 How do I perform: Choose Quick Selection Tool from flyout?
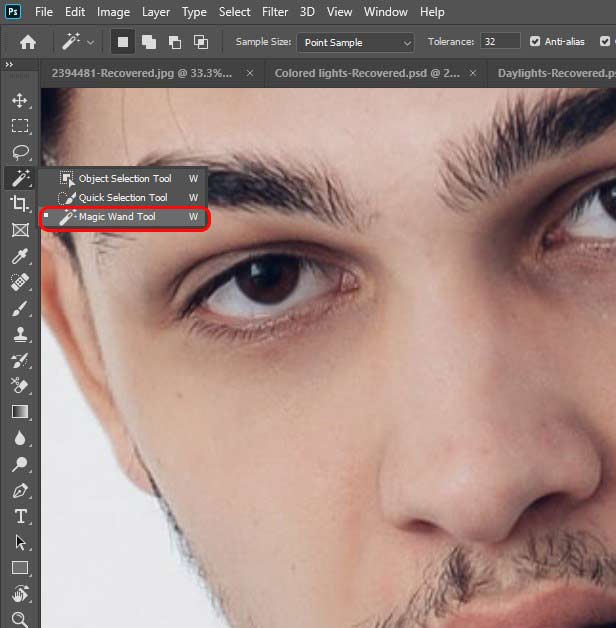click(x=124, y=197)
